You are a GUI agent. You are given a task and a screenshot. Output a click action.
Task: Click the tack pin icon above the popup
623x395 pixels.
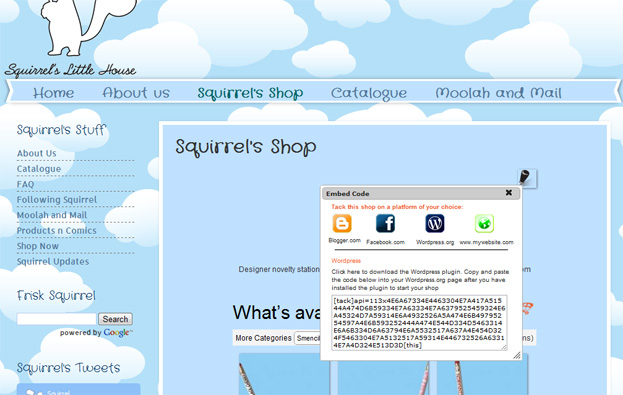click(x=527, y=178)
